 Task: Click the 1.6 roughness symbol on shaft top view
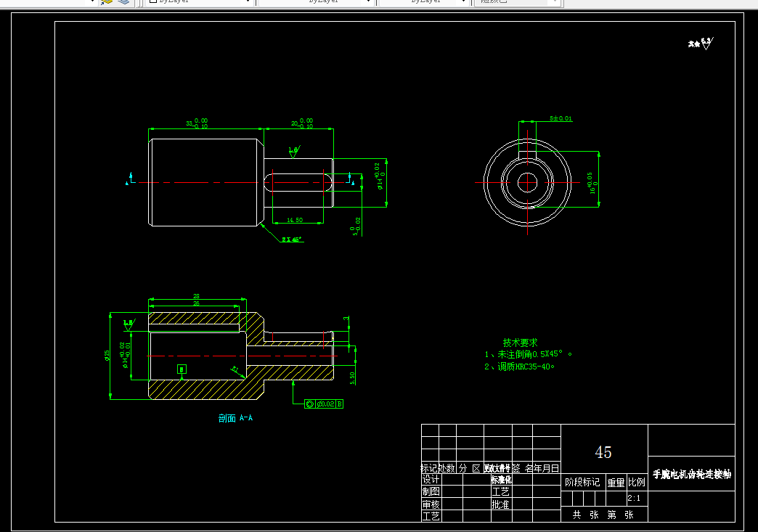(294, 151)
